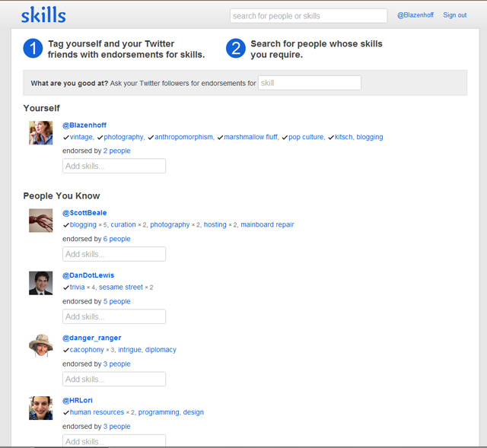Click Sign out link
The height and width of the screenshot is (448, 487).
click(x=454, y=15)
